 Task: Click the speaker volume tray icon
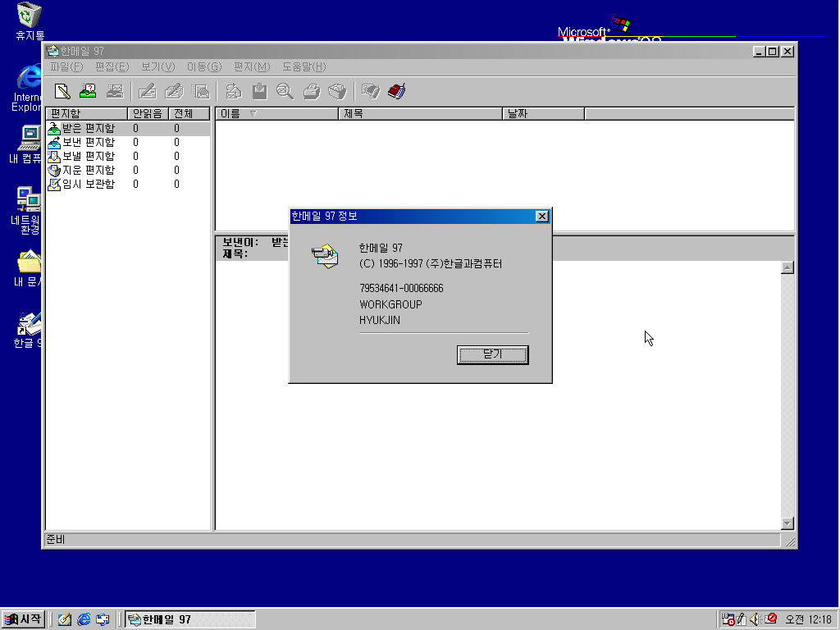(x=756, y=619)
